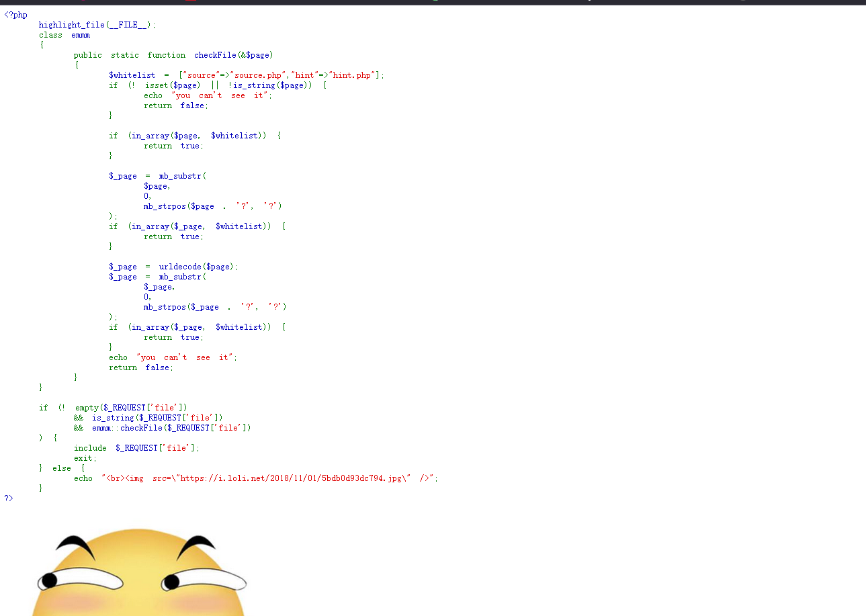
Task: Click the "mb_strpos($page . '?', '?')" line
Action: [213, 206]
